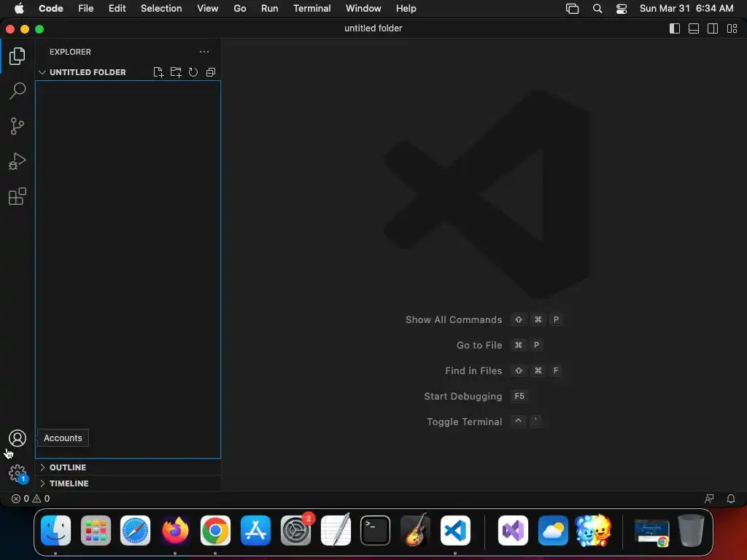
Task: Open the Selection menu
Action: [161, 9]
